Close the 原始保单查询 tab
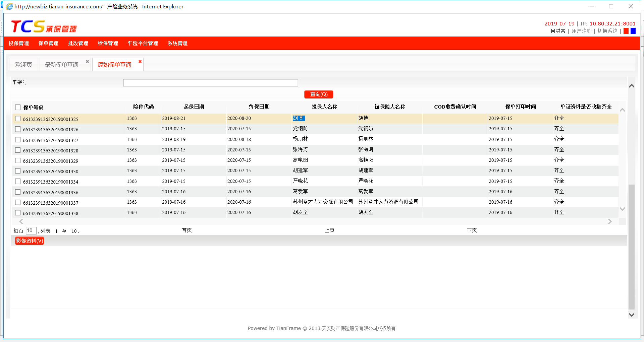The width and height of the screenshot is (644, 342). coord(140,62)
